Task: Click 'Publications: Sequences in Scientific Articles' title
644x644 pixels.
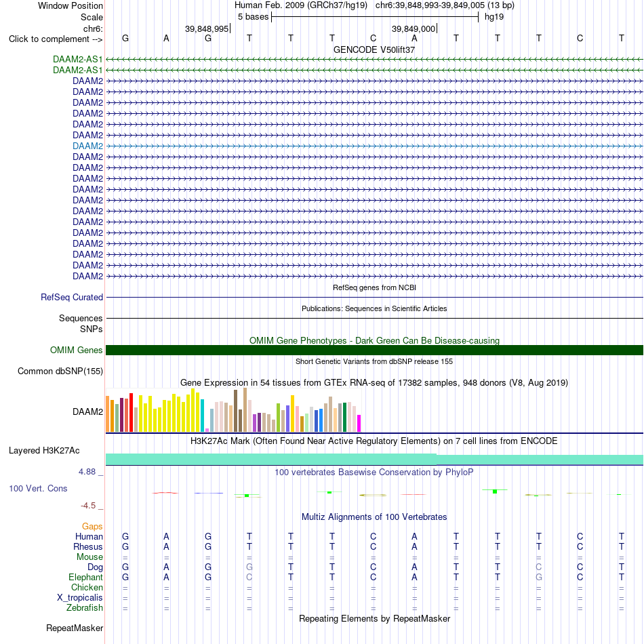Action: (x=374, y=308)
